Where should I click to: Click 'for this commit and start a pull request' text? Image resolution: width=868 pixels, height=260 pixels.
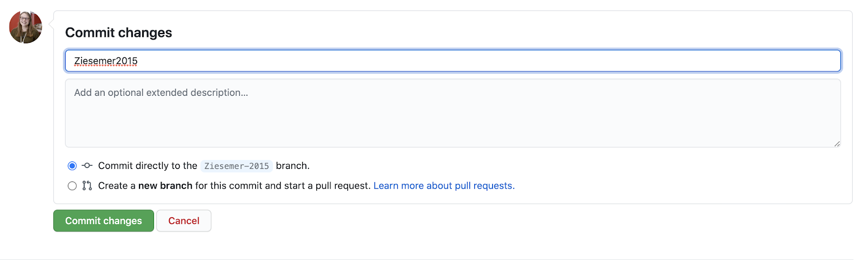tap(283, 186)
